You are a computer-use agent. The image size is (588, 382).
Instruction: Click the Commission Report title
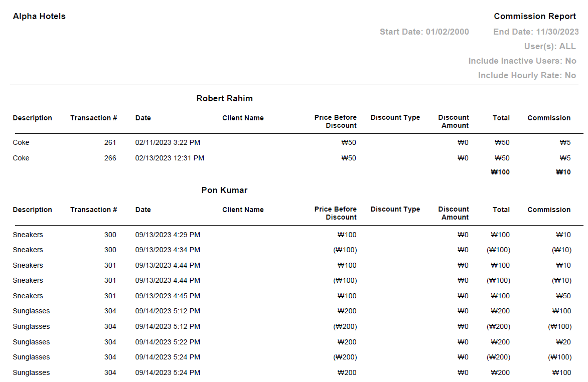pos(535,16)
